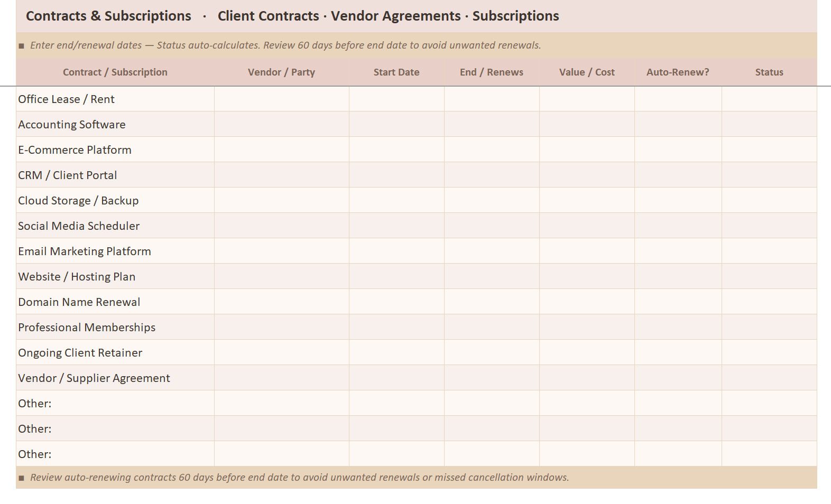The image size is (831, 504).
Task: Click Vendor / Party cell for Domain Name Renewal
Action: pos(282,302)
